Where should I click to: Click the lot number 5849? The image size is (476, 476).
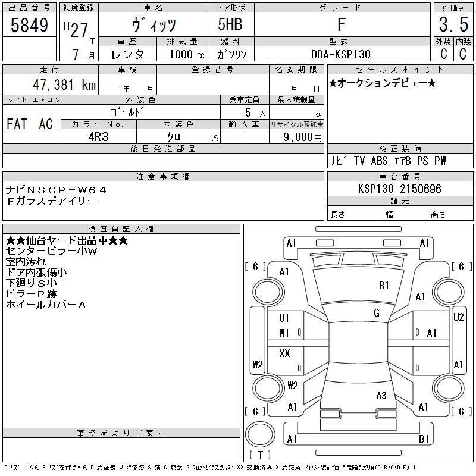(x=29, y=25)
